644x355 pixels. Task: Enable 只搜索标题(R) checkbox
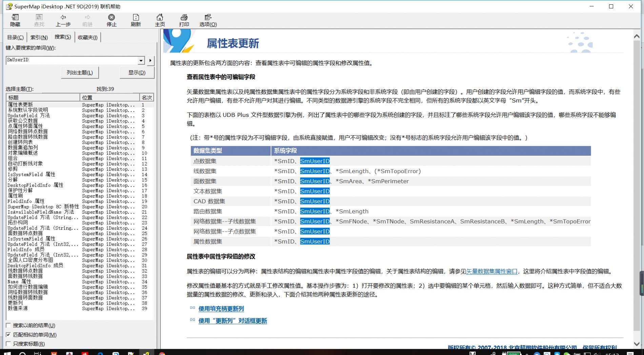point(8,344)
